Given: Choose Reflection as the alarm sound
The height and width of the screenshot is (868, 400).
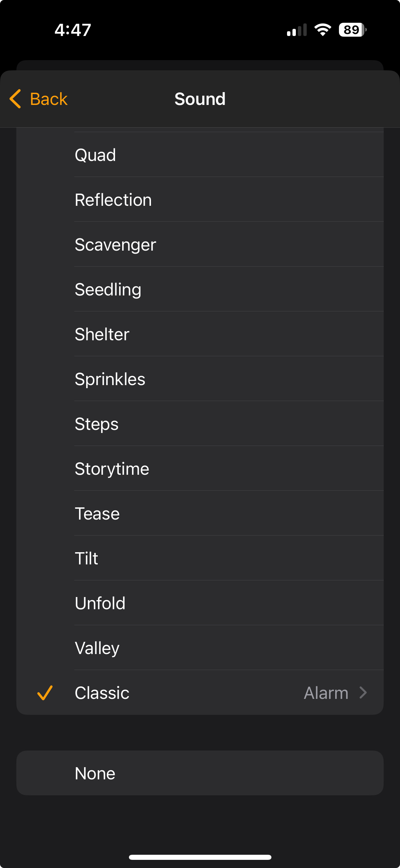Looking at the screenshot, I should tap(113, 200).
